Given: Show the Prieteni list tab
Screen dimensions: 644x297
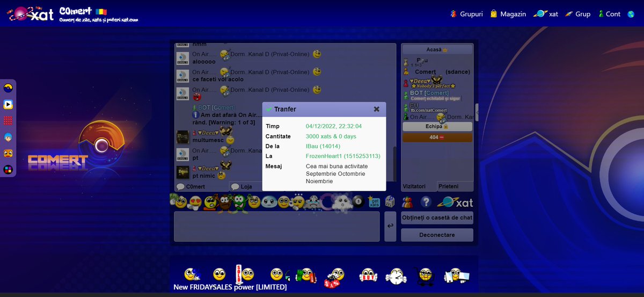Looking at the screenshot, I should point(455,186).
